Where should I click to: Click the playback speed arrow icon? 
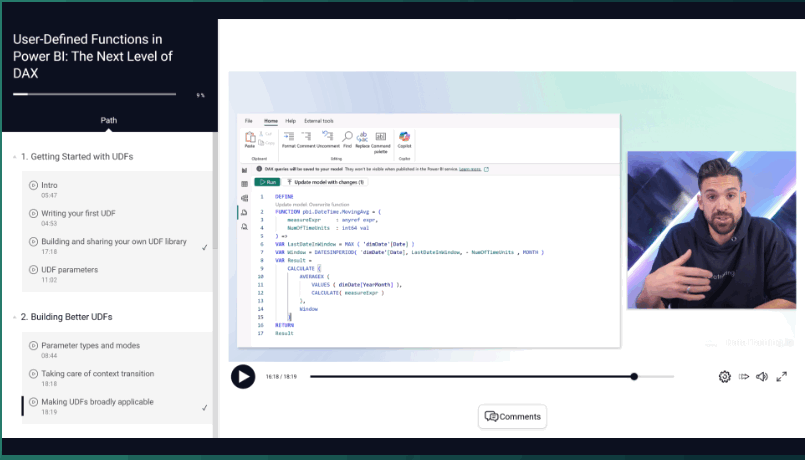tap(743, 377)
